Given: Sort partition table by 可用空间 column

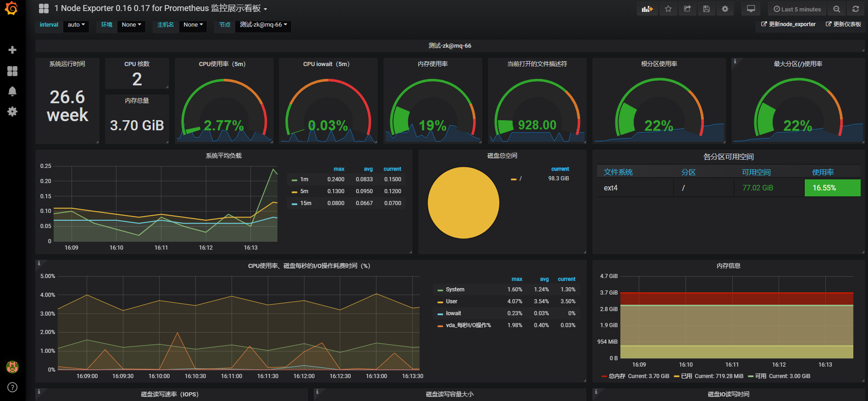Looking at the screenshot, I should pos(756,172).
